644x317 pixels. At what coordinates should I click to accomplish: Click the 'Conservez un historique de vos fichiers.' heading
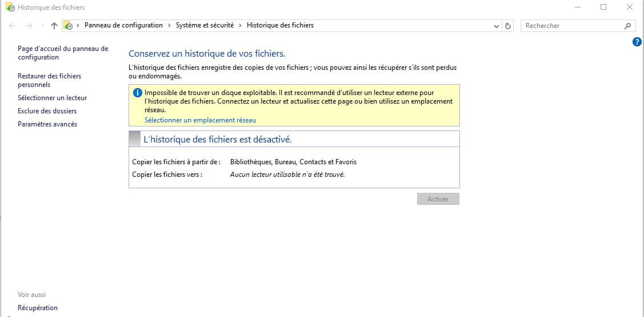tap(207, 53)
